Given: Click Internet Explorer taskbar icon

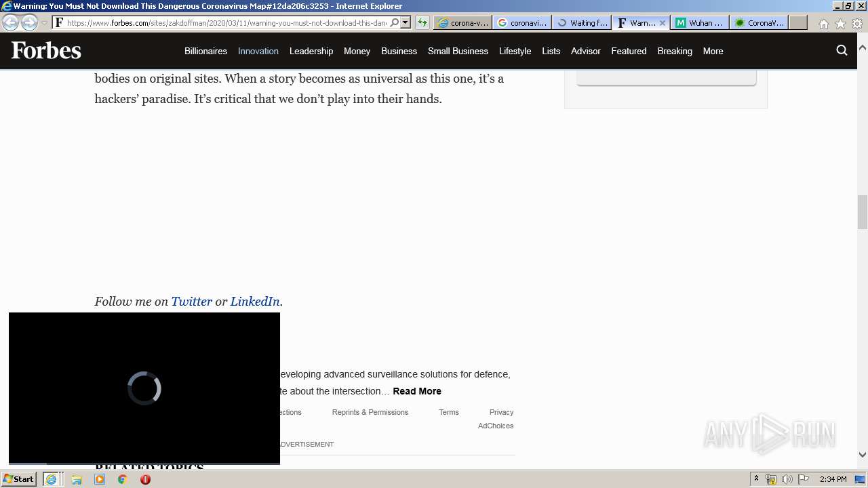Looking at the screenshot, I should 51,479.
